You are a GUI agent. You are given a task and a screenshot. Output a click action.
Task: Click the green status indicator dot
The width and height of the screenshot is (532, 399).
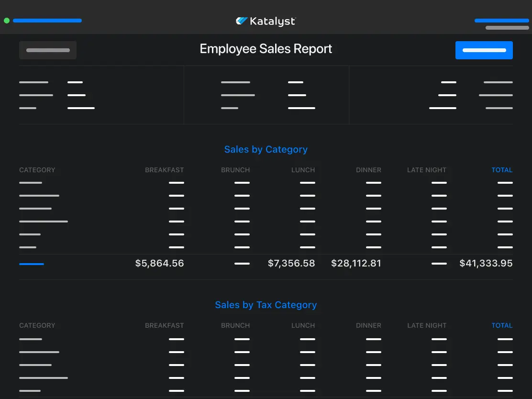point(7,21)
